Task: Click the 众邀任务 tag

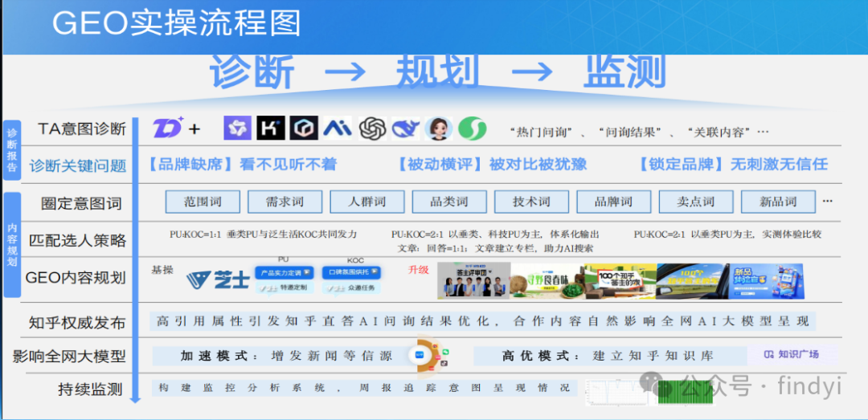Action: [x=352, y=287]
